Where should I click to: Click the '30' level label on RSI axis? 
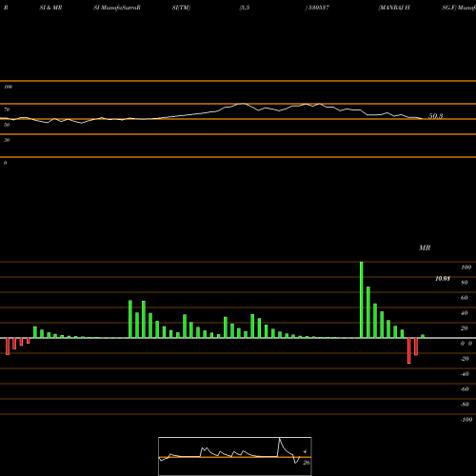[7, 140]
